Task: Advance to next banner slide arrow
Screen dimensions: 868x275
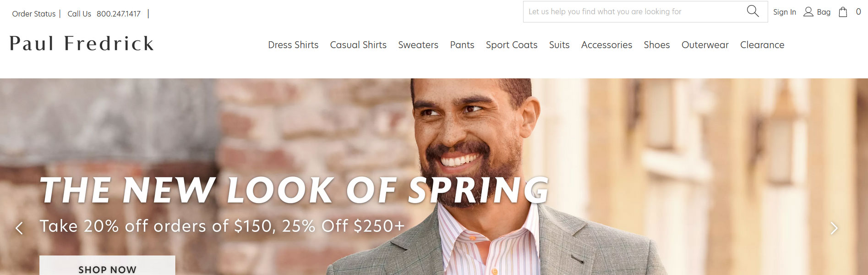Action: point(834,228)
